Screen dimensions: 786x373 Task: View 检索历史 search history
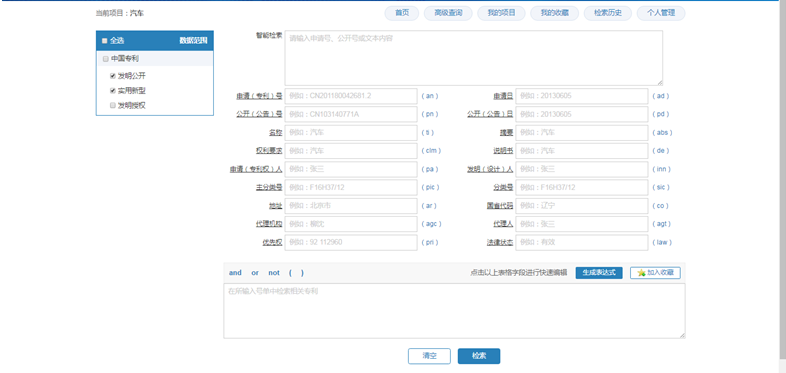608,14
